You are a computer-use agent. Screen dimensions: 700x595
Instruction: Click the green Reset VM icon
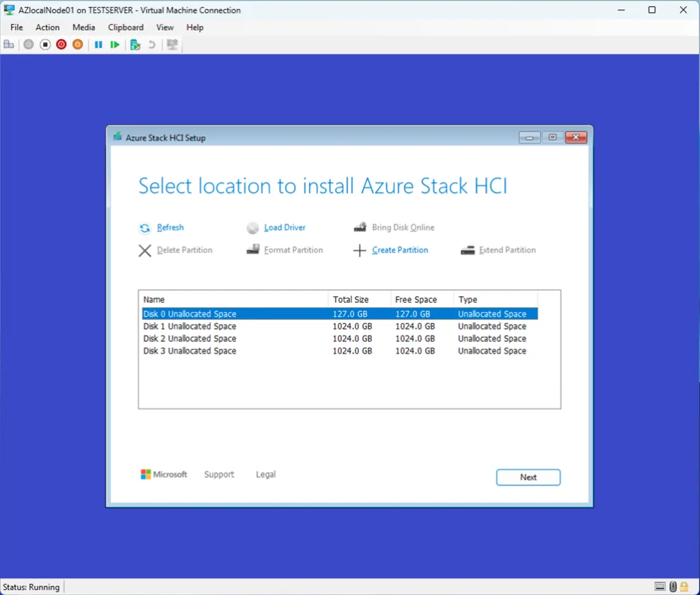coord(115,44)
